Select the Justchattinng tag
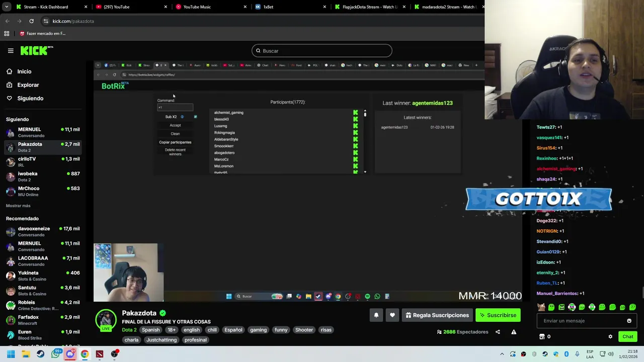Screen dimensions: 644x362 (x=162, y=340)
